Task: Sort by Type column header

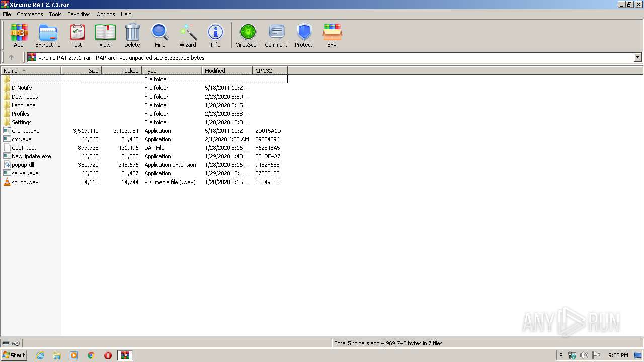Action: click(x=172, y=71)
